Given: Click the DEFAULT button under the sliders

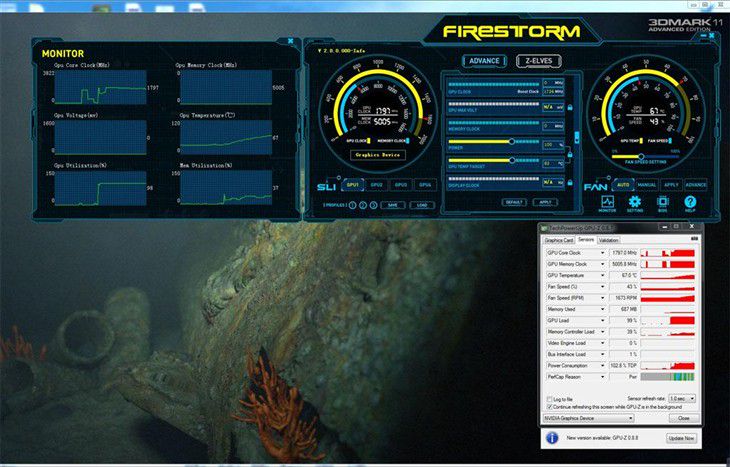Looking at the screenshot, I should (x=514, y=203).
